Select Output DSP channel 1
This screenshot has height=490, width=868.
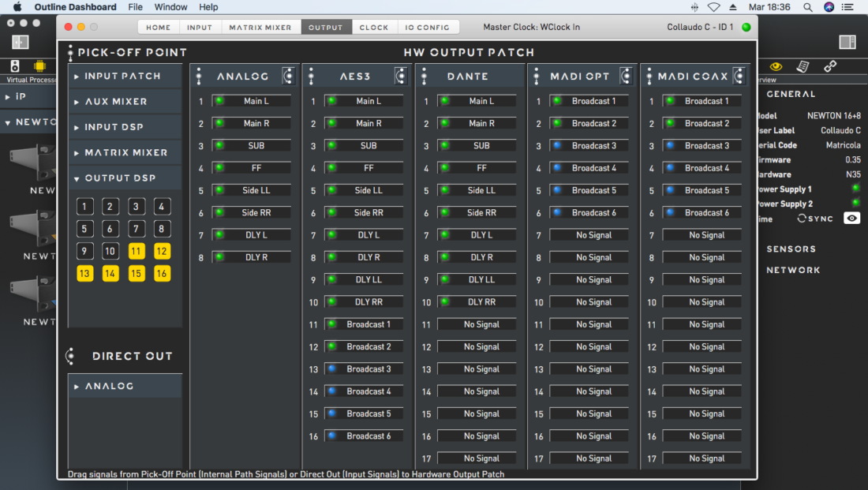[x=84, y=207]
